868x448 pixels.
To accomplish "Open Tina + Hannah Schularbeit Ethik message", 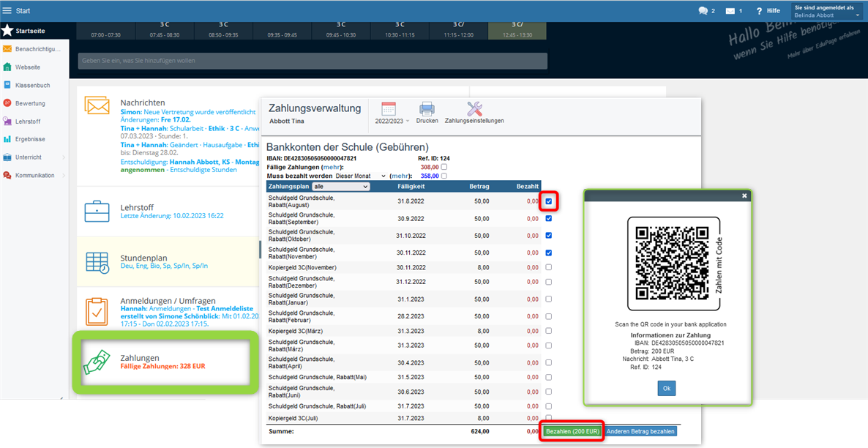I will 190,129.
